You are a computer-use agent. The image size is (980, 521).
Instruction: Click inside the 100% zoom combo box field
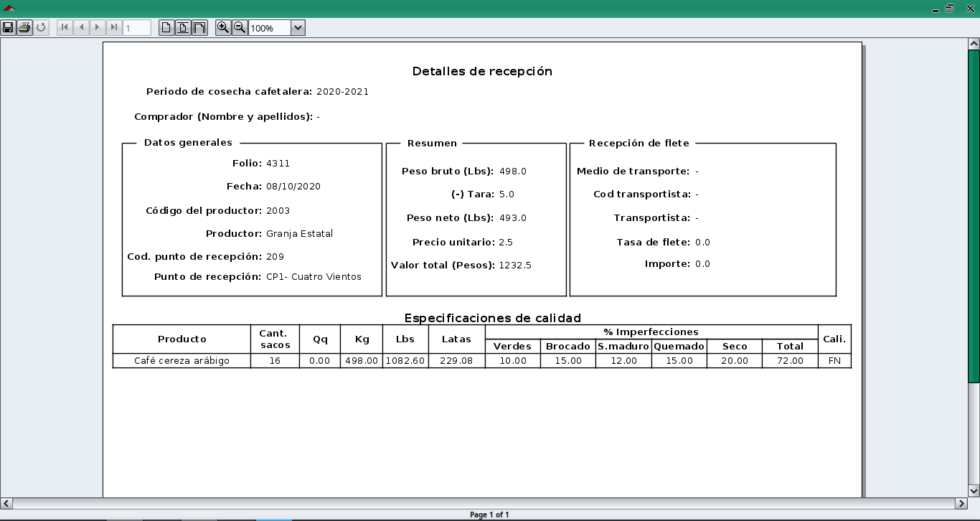click(269, 28)
